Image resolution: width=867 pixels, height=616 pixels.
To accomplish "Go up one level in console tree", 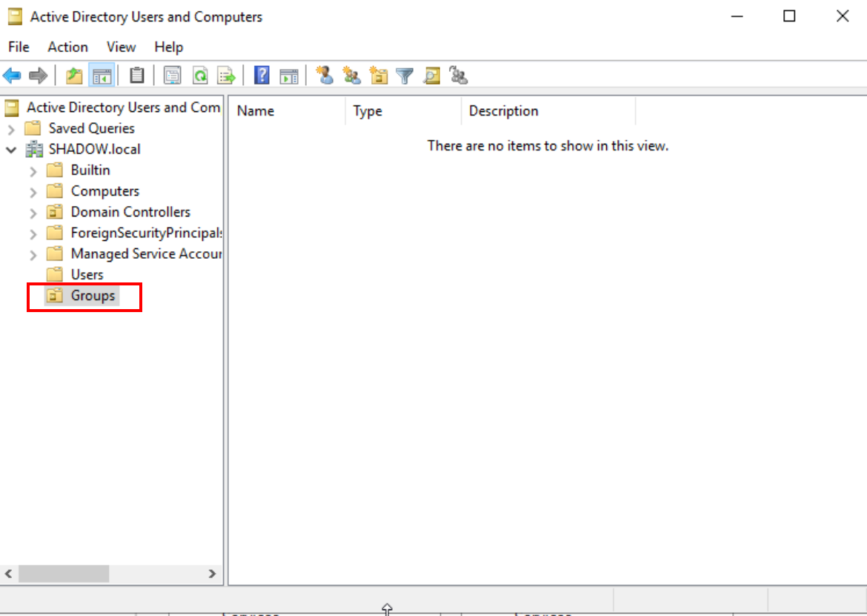I will click(x=74, y=76).
